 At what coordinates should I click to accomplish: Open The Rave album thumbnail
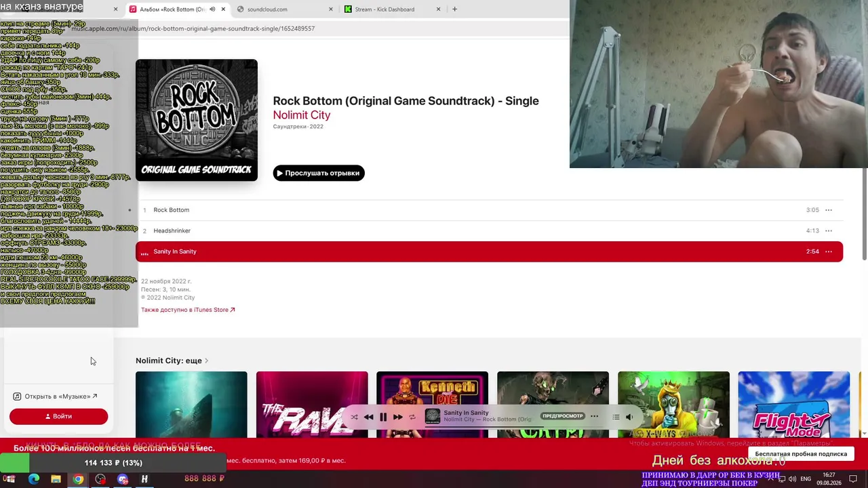coord(312,404)
